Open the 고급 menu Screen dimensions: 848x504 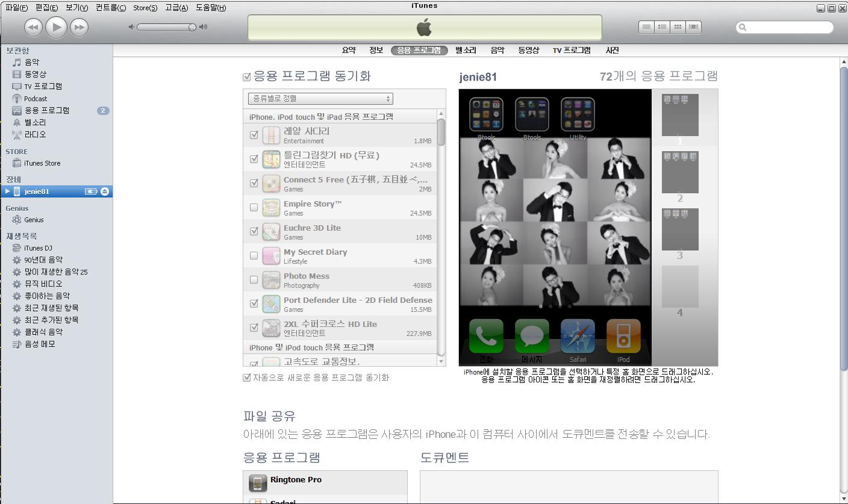pyautogui.click(x=176, y=8)
